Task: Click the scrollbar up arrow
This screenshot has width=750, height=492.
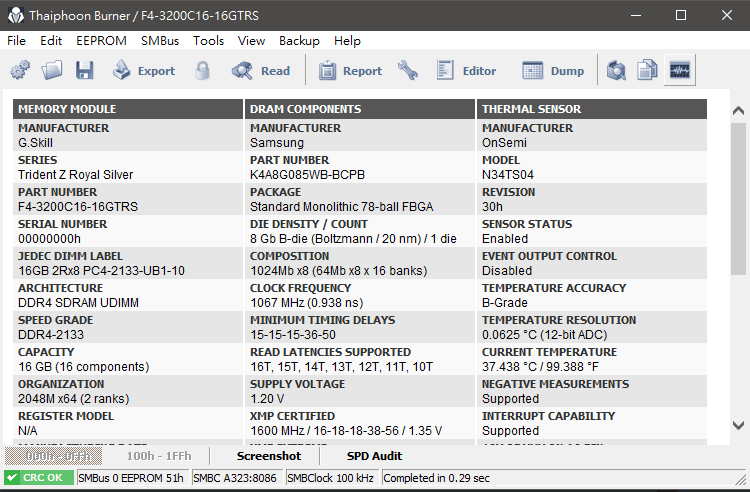Action: [x=739, y=110]
